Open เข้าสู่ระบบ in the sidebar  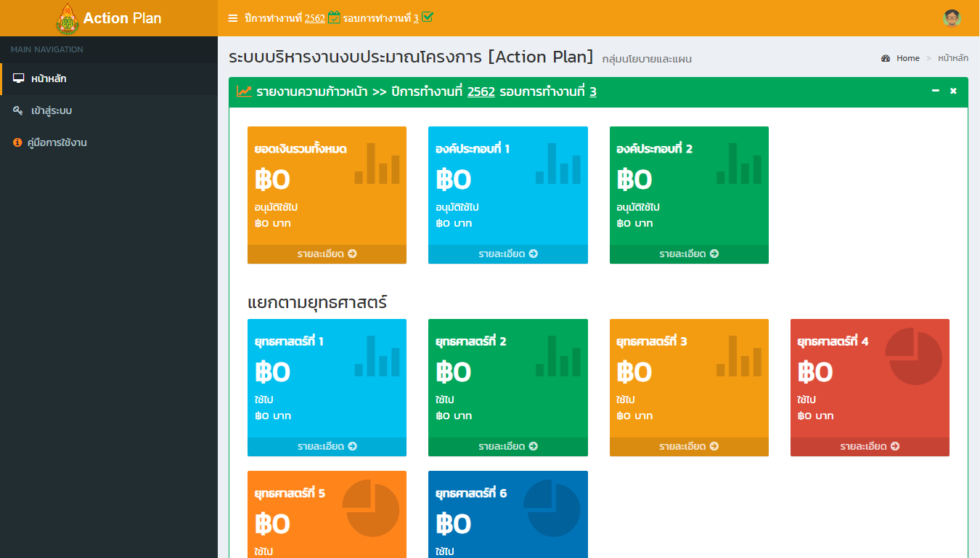(x=109, y=110)
